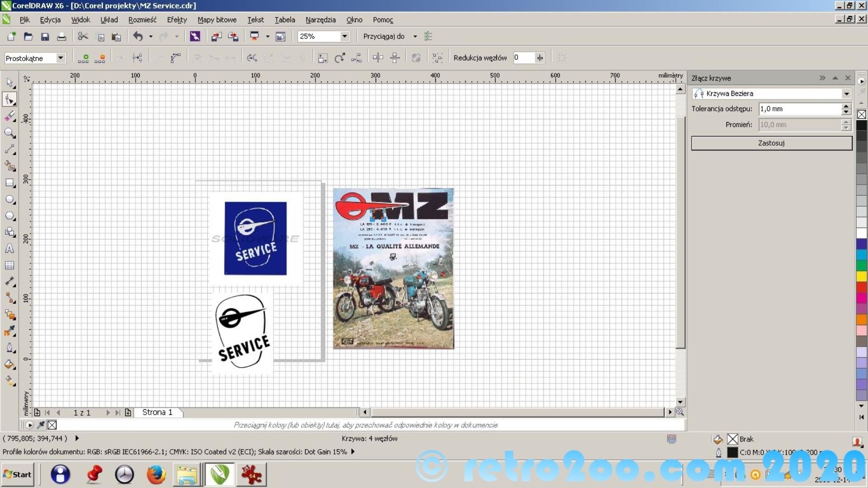Open the zoom level 25% dropdown
The image size is (868, 488).
344,36
